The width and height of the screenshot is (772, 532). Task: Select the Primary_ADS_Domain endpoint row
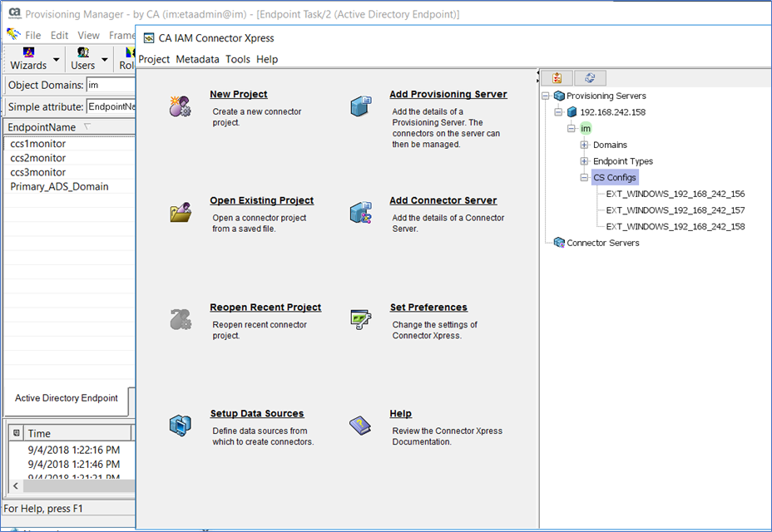click(69, 186)
